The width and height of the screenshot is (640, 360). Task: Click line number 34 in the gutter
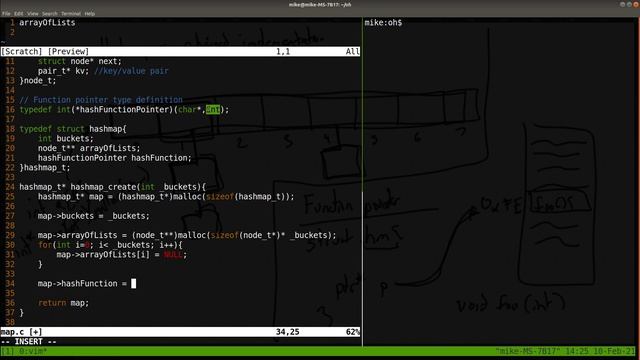10,284
